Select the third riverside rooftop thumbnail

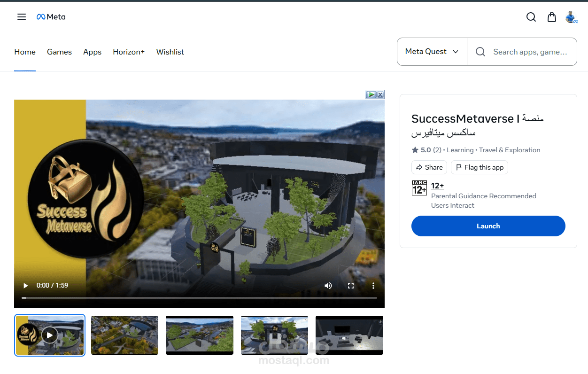pos(200,335)
